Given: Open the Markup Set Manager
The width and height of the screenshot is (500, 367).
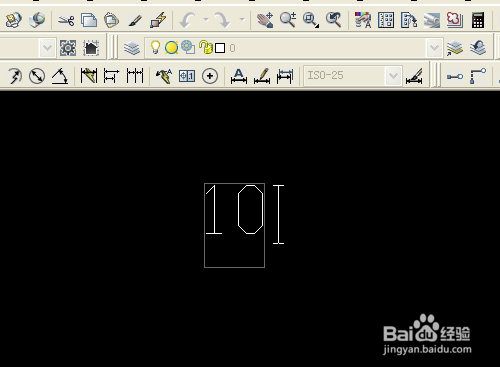Looking at the screenshot, I should 455,20.
